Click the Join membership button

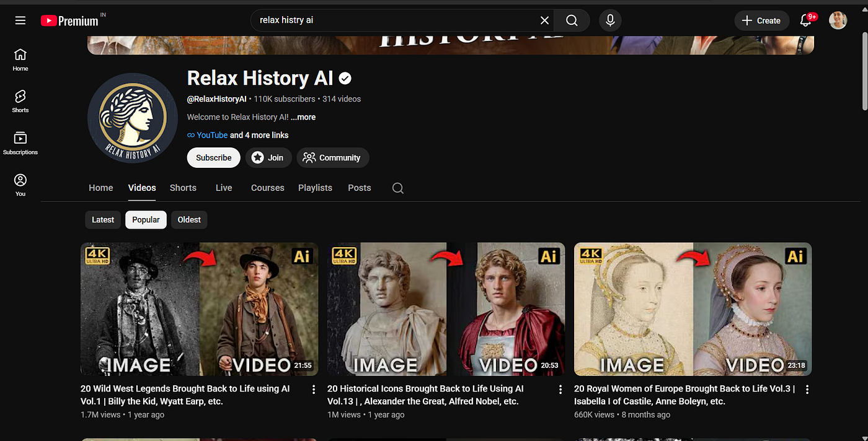pyautogui.click(x=267, y=158)
